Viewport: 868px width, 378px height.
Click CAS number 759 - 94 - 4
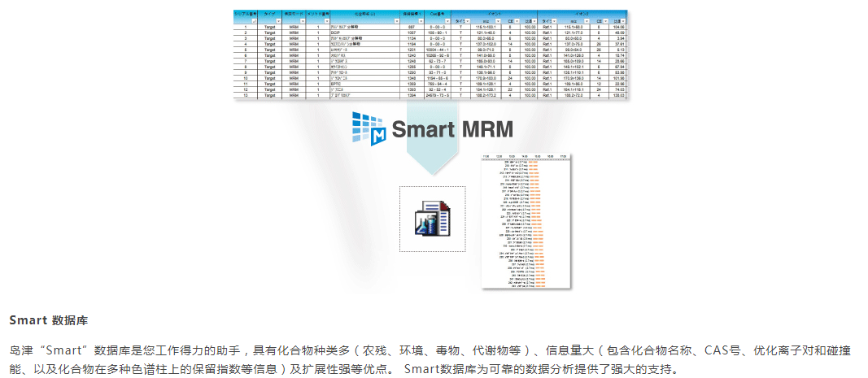click(439, 84)
